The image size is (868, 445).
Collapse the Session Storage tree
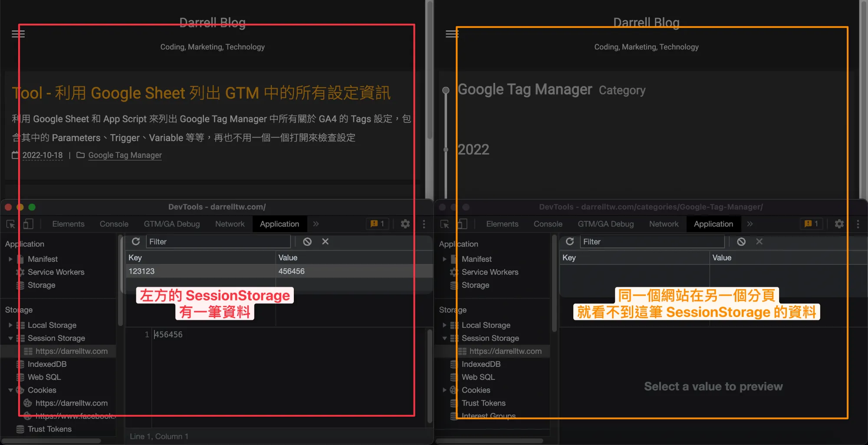(10, 338)
